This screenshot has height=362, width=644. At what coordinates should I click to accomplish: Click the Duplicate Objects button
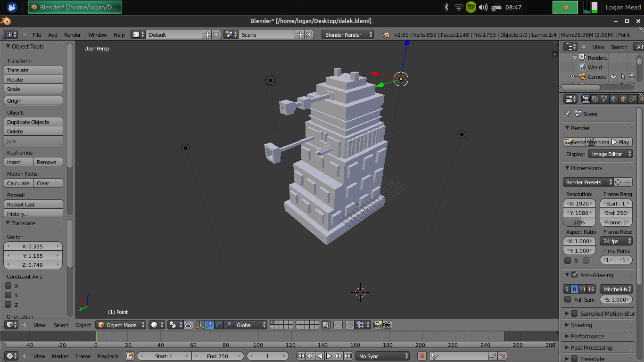point(33,122)
